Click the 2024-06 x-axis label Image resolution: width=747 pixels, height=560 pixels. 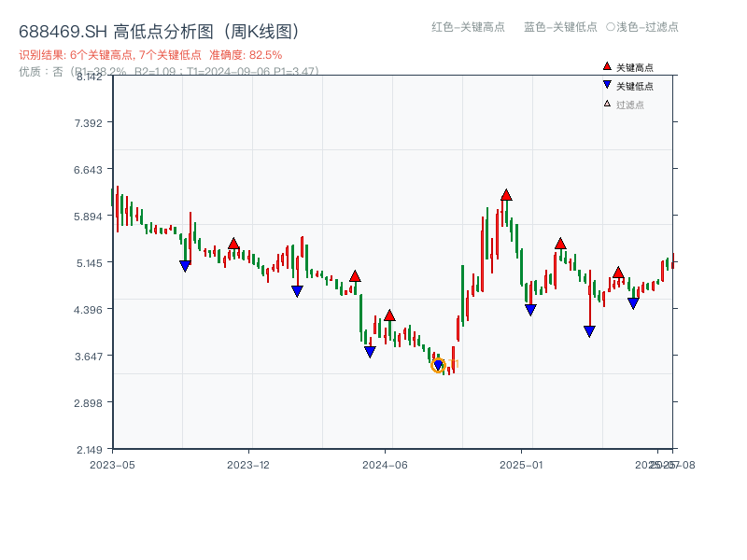click(386, 465)
